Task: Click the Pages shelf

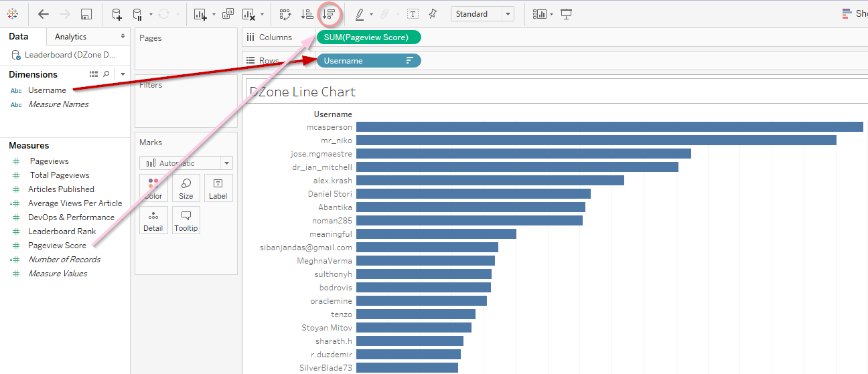Action: point(186,49)
